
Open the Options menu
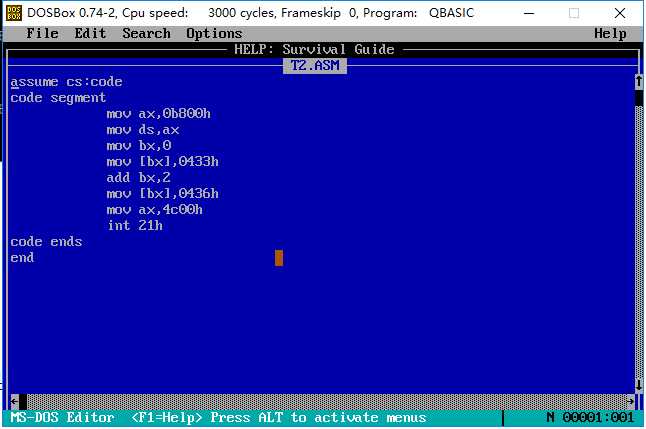pos(214,33)
